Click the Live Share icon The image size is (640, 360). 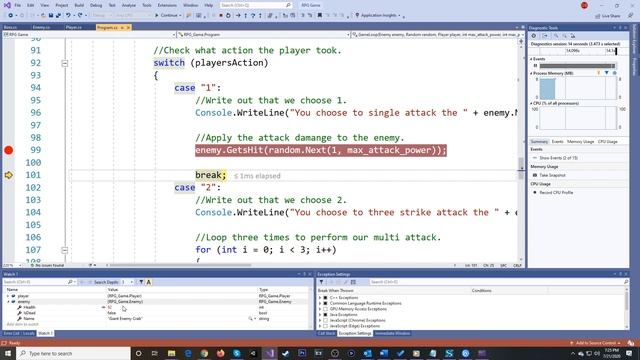(x=598, y=16)
